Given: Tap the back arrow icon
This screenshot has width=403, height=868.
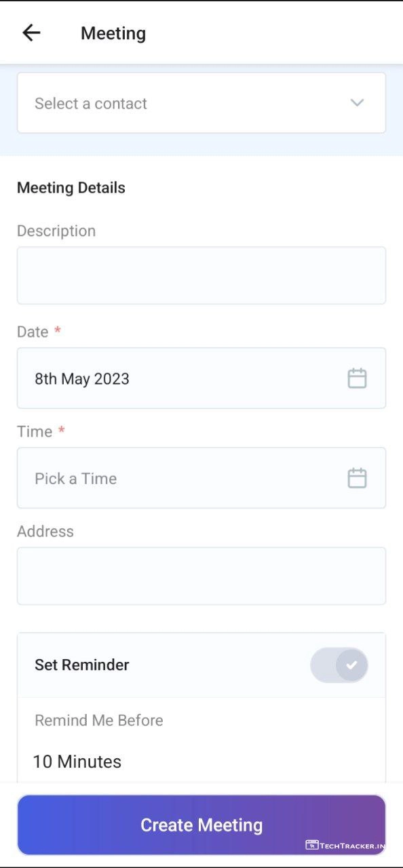Looking at the screenshot, I should coord(31,33).
